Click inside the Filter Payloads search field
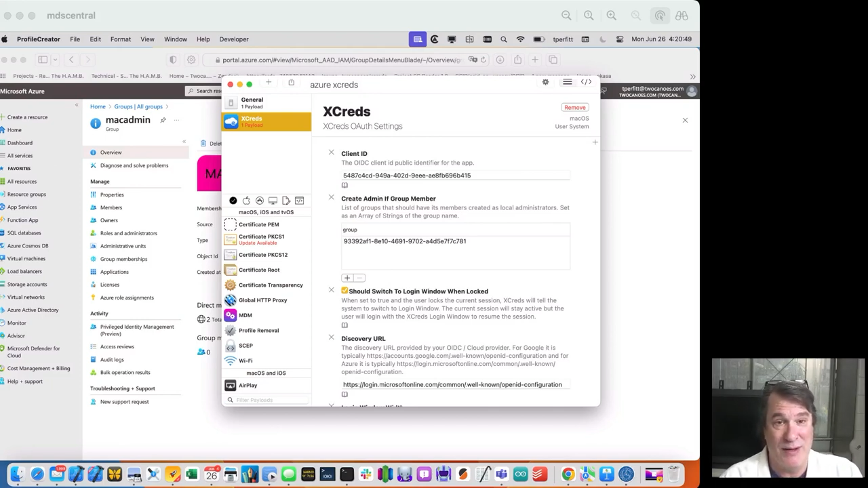The width and height of the screenshot is (868, 488). pos(268,399)
